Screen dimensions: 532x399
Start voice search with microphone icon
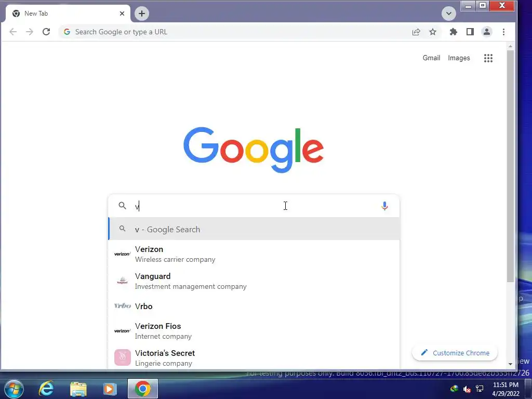pyautogui.click(x=384, y=206)
